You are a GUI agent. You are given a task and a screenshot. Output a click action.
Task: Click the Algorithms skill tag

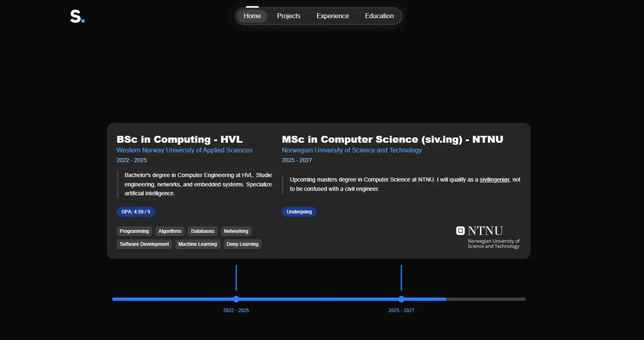(170, 231)
